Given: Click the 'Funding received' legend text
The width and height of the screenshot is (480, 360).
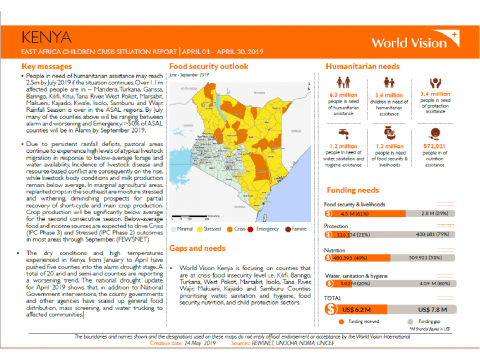Looking at the screenshot, I should 364,322.
